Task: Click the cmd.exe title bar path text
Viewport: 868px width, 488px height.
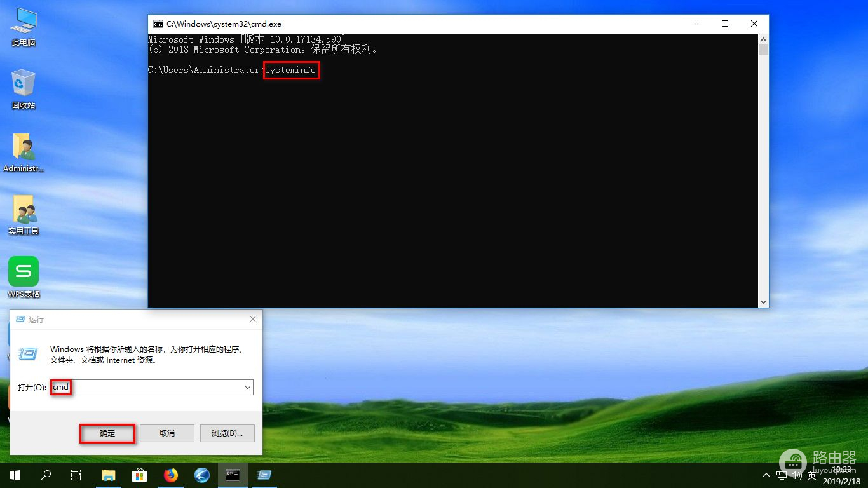Action: (224, 24)
